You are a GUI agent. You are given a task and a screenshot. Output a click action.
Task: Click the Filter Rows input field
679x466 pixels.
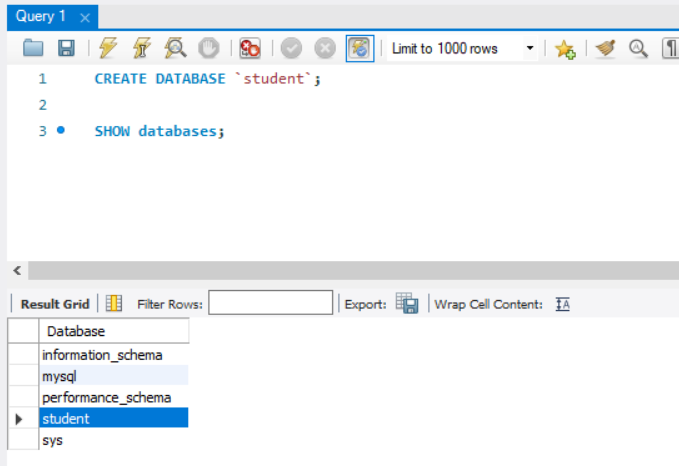click(270, 303)
